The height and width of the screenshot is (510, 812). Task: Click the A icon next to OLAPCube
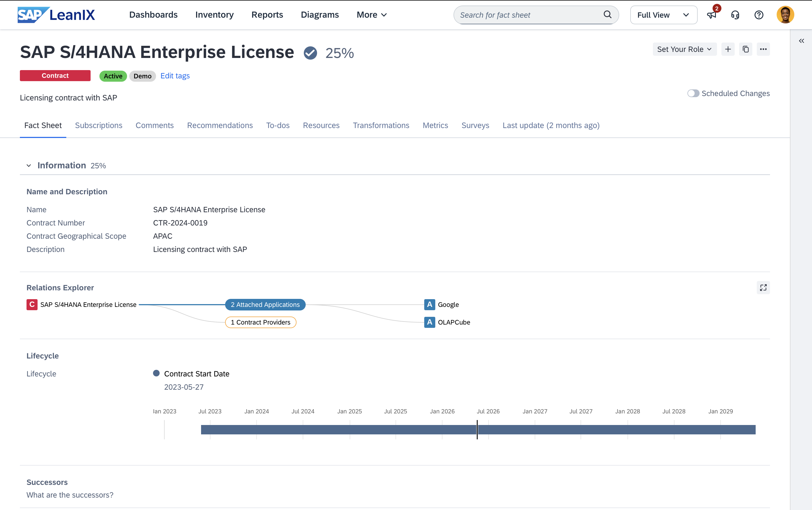pyautogui.click(x=429, y=322)
